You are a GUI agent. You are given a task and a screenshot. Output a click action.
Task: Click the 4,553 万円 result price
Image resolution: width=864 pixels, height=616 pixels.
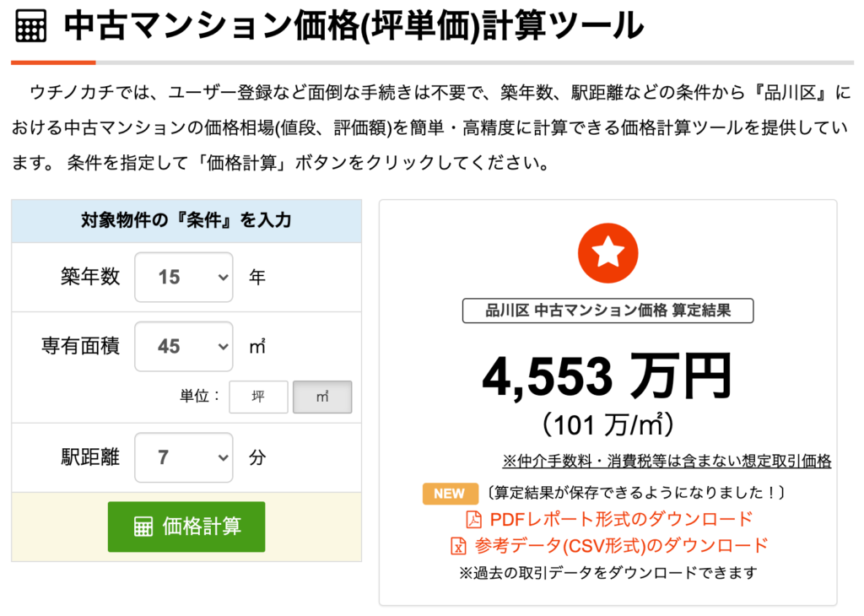tap(606, 375)
